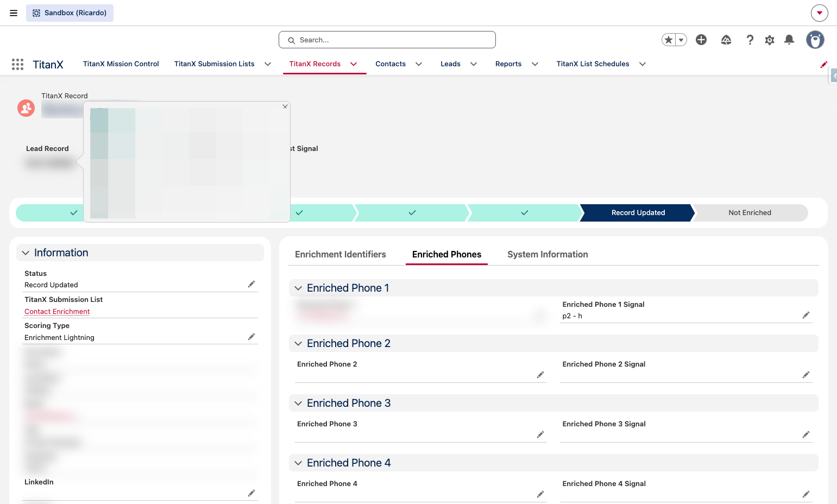Select the completed stage before Record Updated

(x=524, y=213)
